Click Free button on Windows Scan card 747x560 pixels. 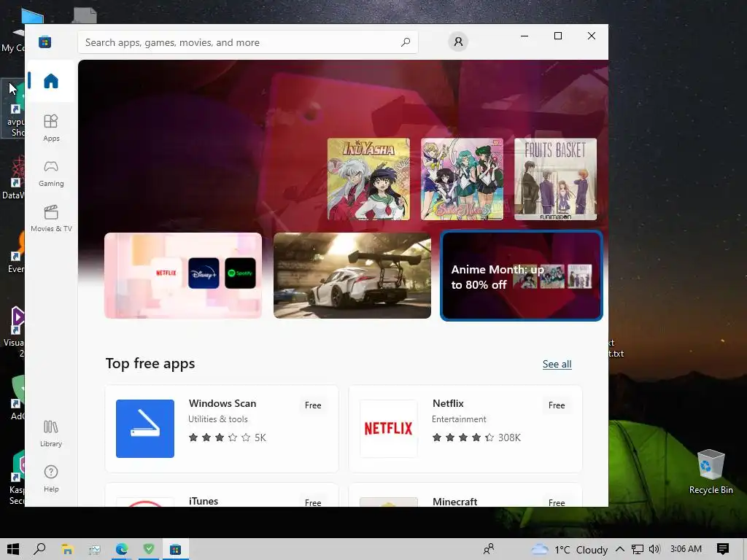pyautogui.click(x=313, y=405)
